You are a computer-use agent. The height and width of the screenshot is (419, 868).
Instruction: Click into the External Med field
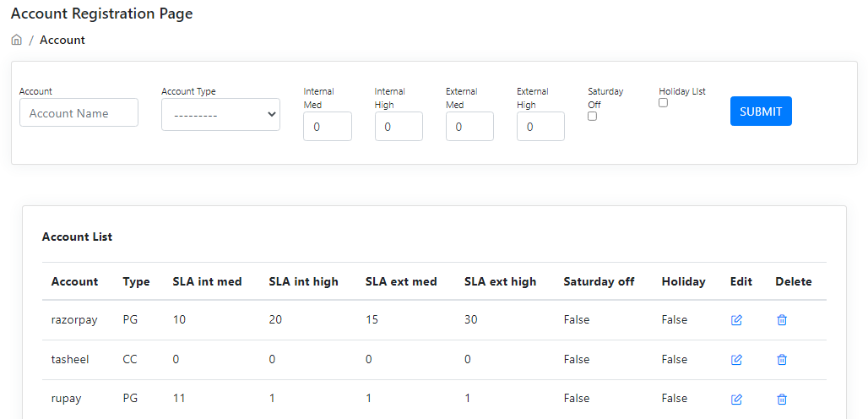pyautogui.click(x=469, y=127)
